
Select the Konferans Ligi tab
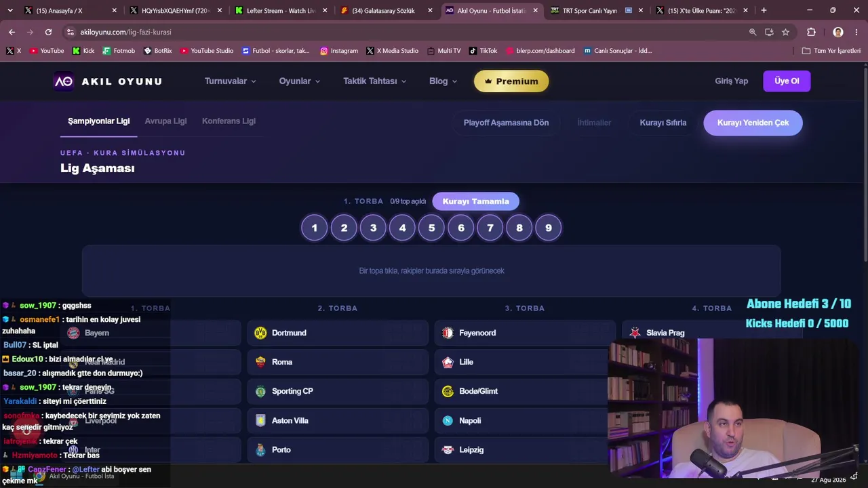coord(229,121)
